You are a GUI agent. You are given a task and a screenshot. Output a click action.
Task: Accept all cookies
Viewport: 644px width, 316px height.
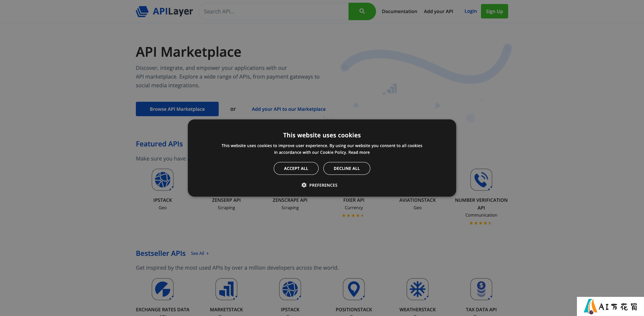coord(296,169)
